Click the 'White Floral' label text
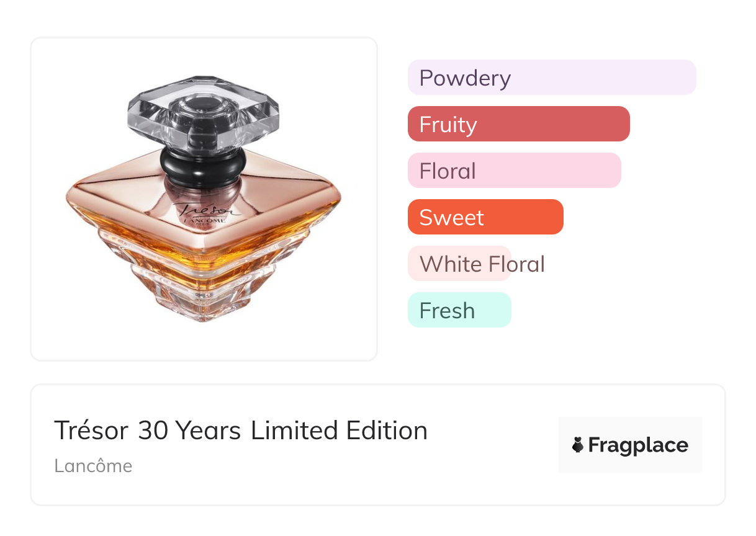This screenshot has height=536, width=756. tap(482, 264)
